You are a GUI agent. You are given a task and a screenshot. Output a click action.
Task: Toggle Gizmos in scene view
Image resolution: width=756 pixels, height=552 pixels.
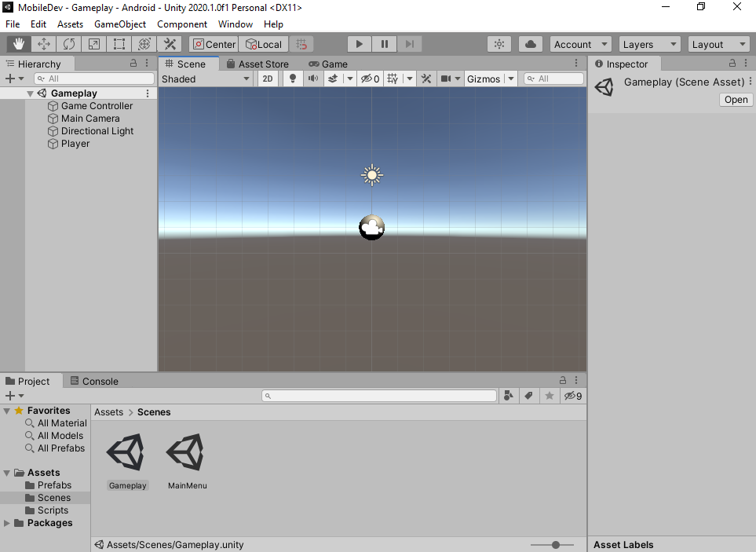484,79
